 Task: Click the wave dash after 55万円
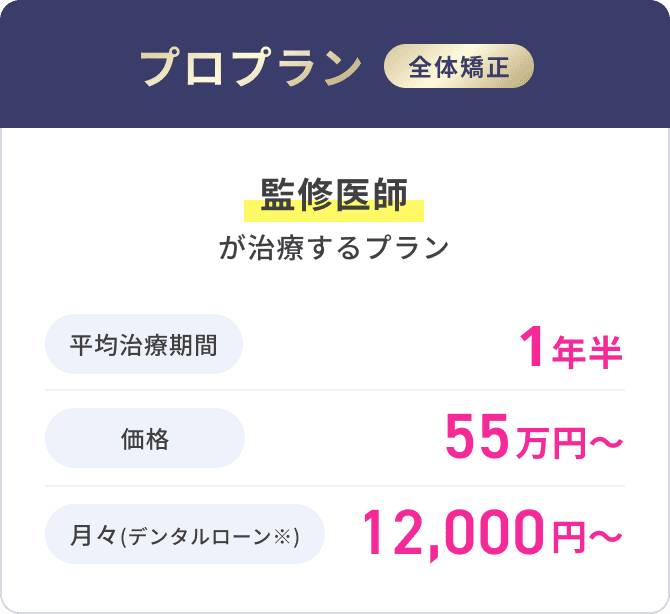tap(606, 442)
